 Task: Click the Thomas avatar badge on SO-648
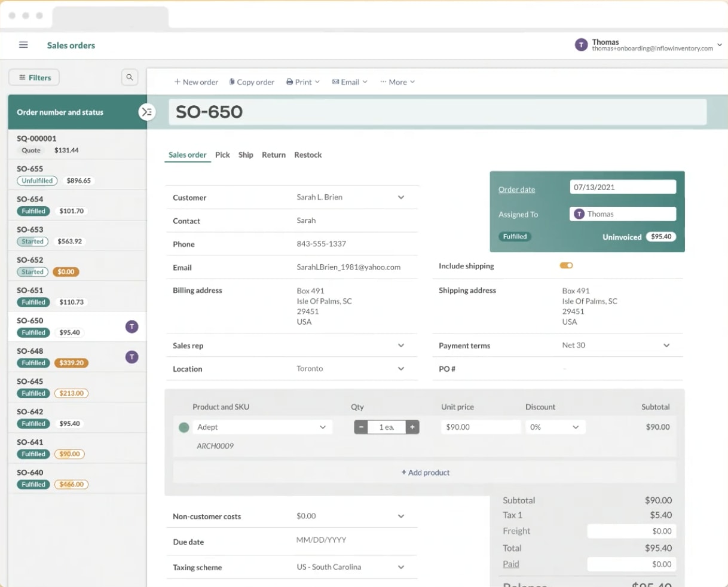tap(131, 357)
